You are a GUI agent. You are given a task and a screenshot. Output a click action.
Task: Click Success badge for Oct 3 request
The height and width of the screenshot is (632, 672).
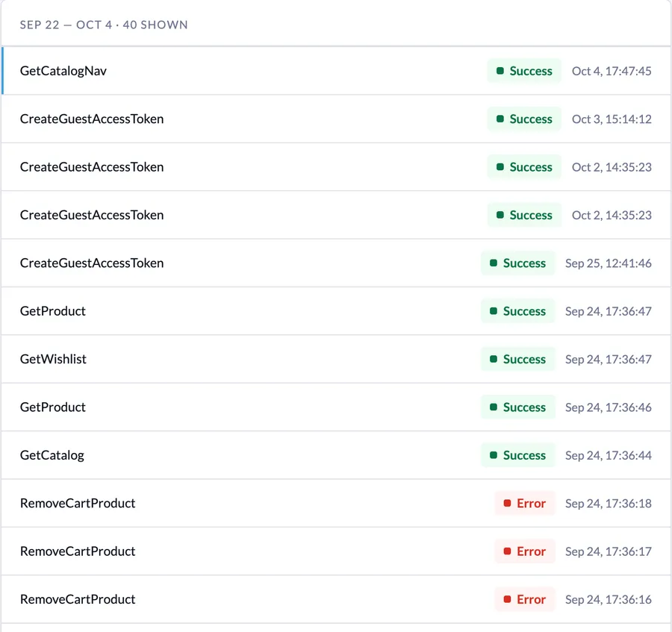click(x=524, y=119)
